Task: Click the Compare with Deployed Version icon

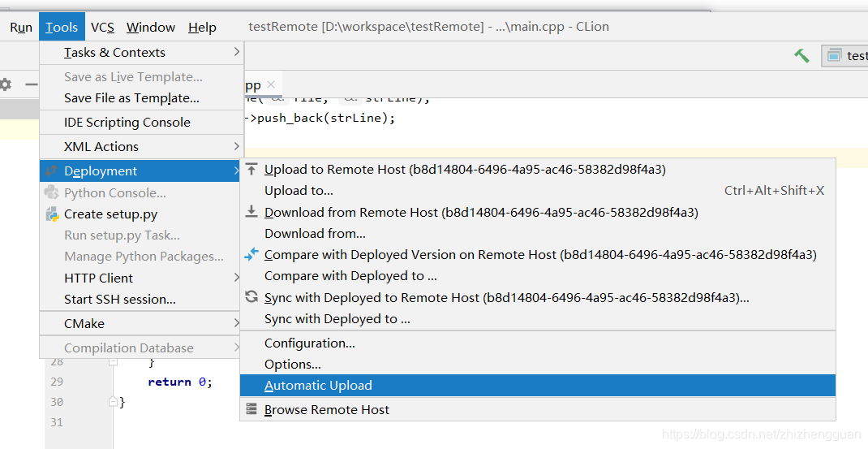Action: [x=251, y=254]
